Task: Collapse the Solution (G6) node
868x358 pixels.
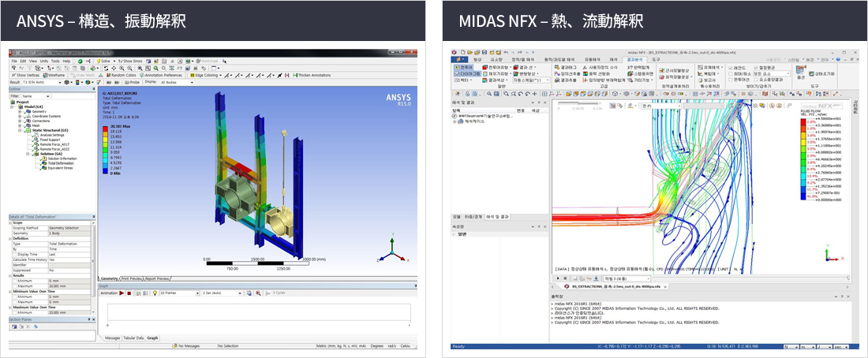Action: [x=28, y=154]
